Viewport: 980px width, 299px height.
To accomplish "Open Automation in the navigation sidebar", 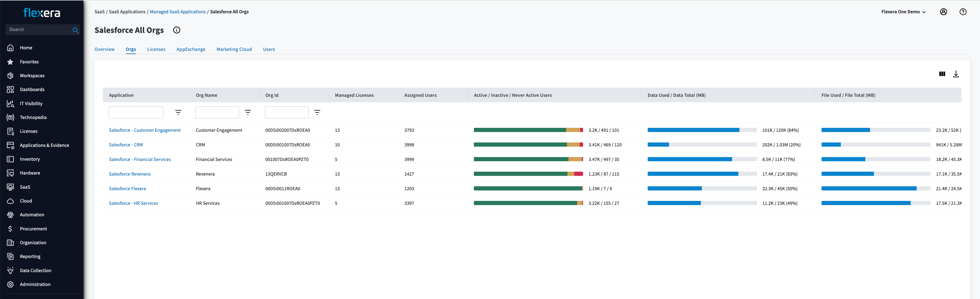I will 32,215.
